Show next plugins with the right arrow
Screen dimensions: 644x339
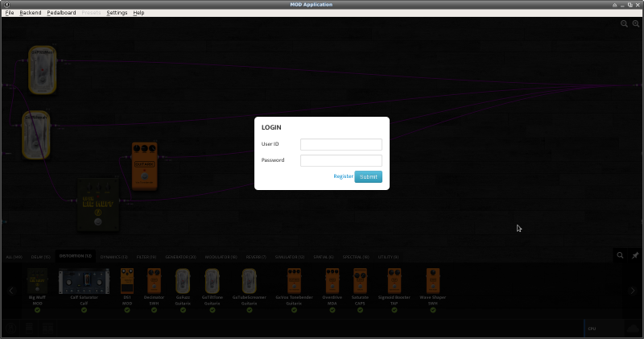tap(633, 291)
